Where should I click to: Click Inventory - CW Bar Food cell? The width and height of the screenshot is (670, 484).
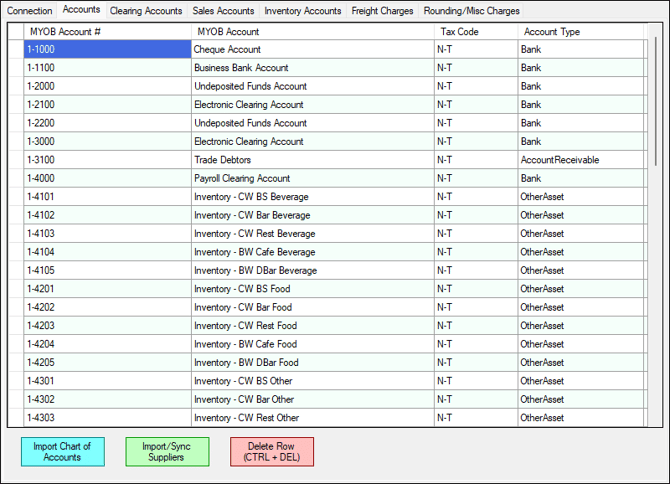pos(312,307)
